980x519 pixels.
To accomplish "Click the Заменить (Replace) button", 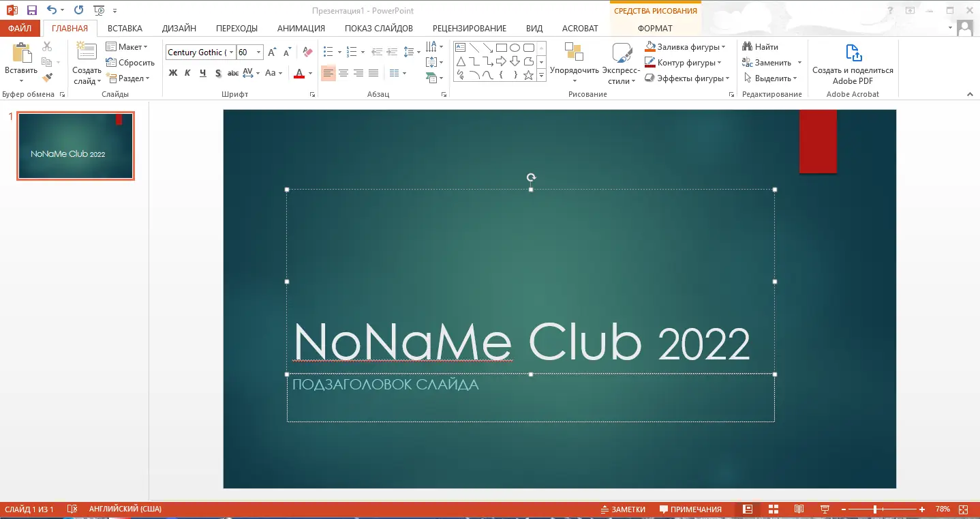I will click(x=771, y=63).
